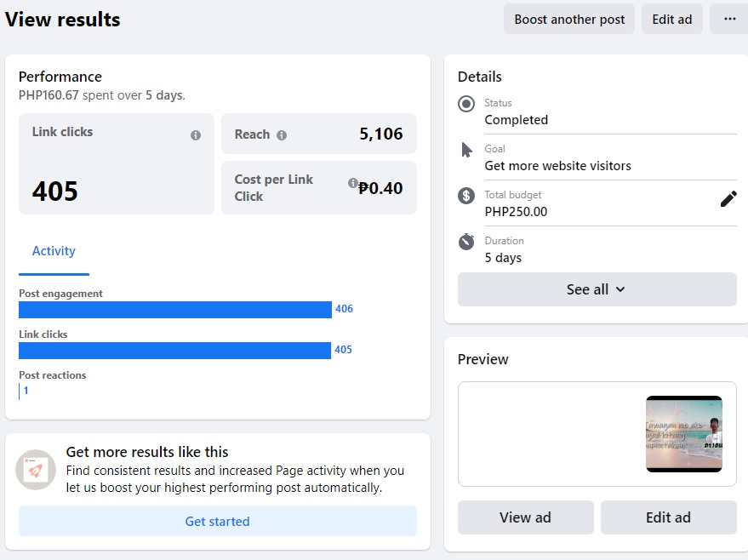Viewport: 748px width, 560px height.
Task: Click Edit ad below the preview
Action: pyautogui.click(x=668, y=517)
